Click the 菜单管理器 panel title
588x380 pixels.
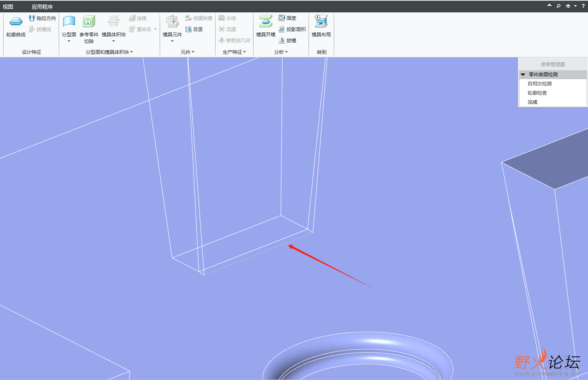click(x=553, y=64)
